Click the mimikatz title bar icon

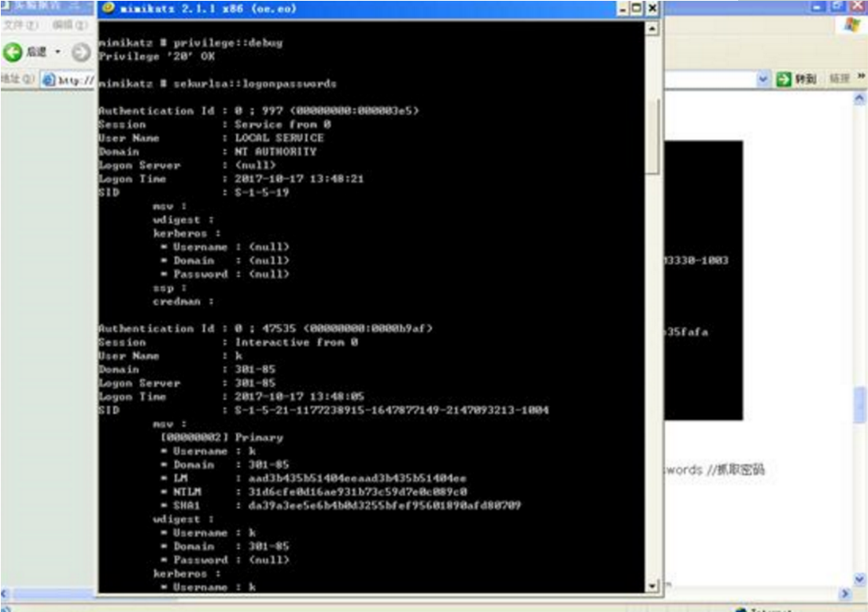click(x=109, y=8)
